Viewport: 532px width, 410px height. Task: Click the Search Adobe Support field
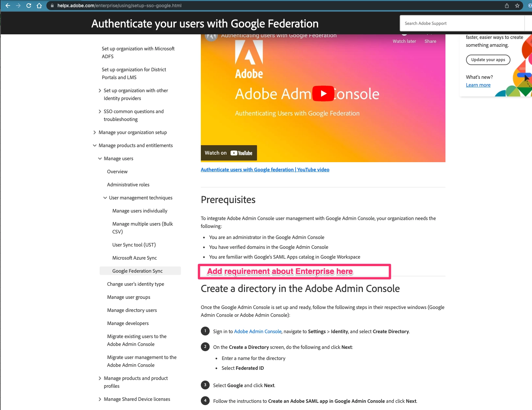[462, 24]
